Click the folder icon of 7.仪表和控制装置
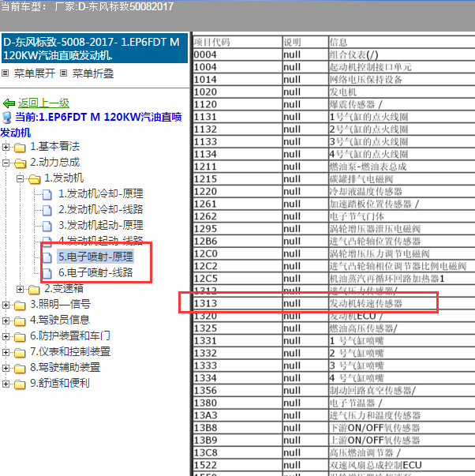The image size is (475, 476). tap(20, 352)
